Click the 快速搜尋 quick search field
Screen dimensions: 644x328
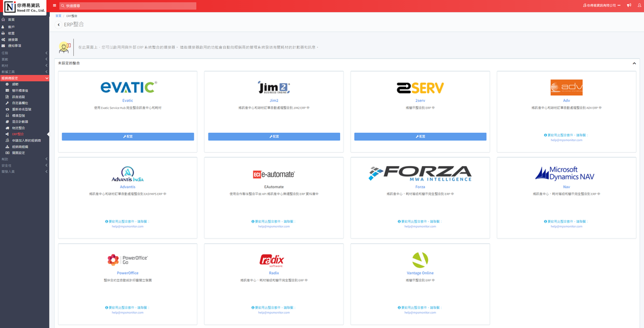click(x=128, y=6)
